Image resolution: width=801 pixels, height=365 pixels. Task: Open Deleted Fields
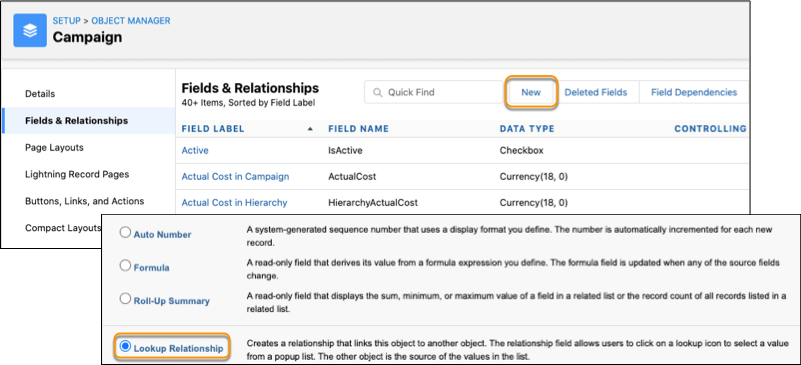(596, 92)
